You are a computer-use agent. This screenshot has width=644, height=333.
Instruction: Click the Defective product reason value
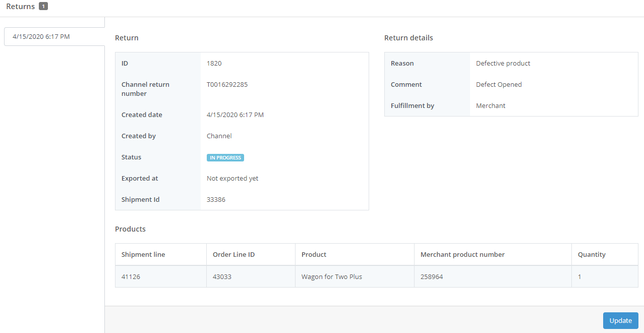point(503,63)
